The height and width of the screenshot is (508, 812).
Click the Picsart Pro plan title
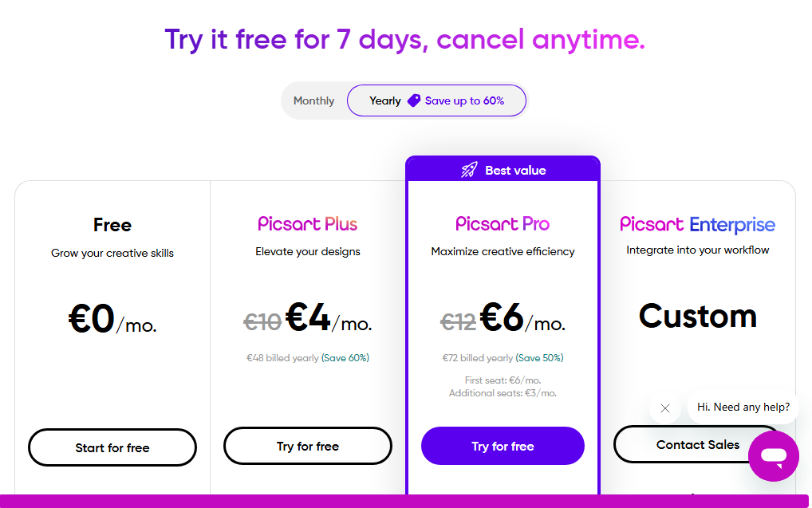tap(503, 224)
